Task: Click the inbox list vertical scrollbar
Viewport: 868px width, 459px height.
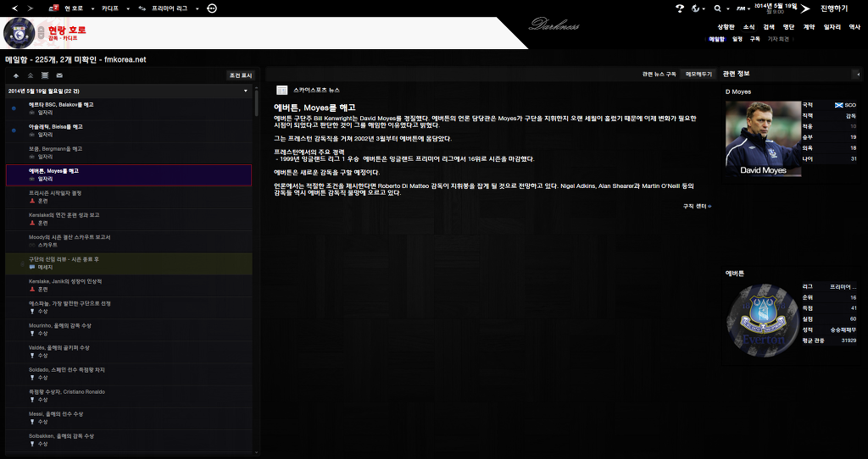Action: [x=256, y=102]
